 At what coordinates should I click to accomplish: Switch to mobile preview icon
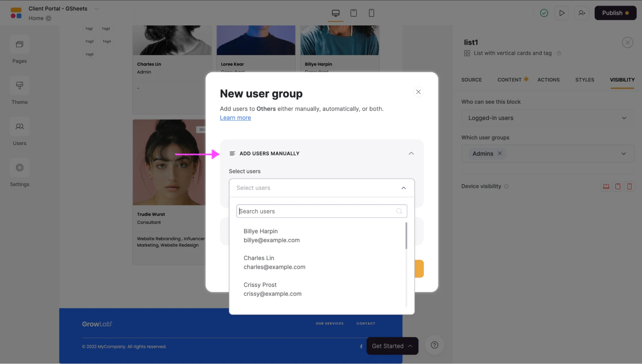point(372,13)
